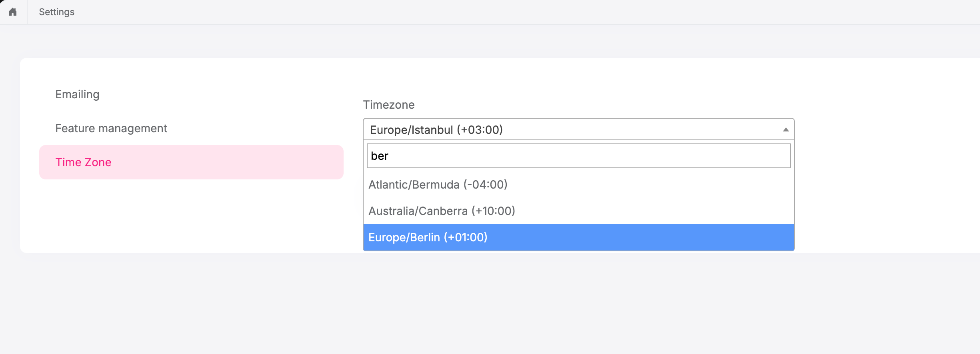Pick the Canberra timezone from results

(x=442, y=211)
